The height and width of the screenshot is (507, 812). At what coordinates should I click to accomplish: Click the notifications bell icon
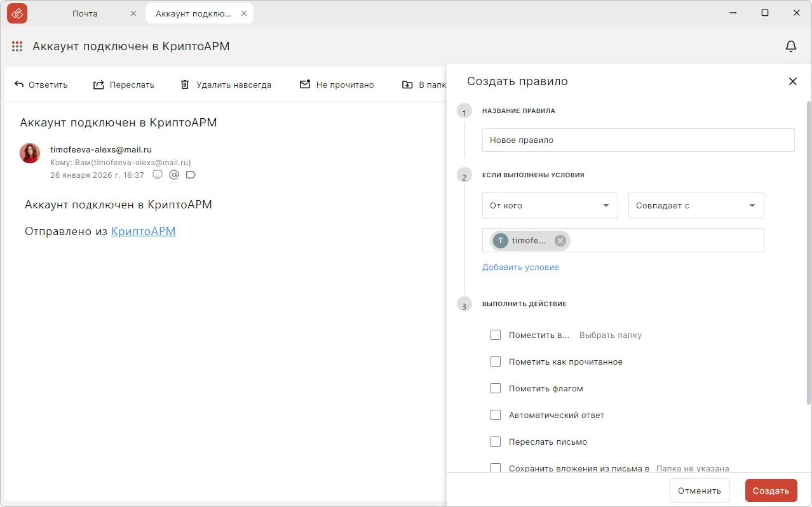[x=791, y=46]
